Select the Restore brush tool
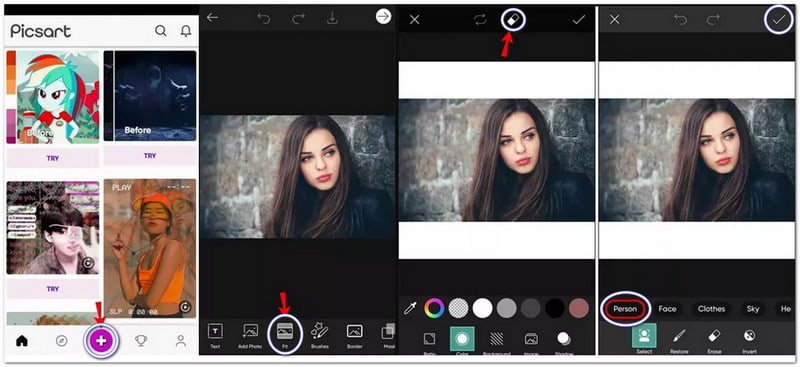The width and height of the screenshot is (800, 367). tap(679, 341)
